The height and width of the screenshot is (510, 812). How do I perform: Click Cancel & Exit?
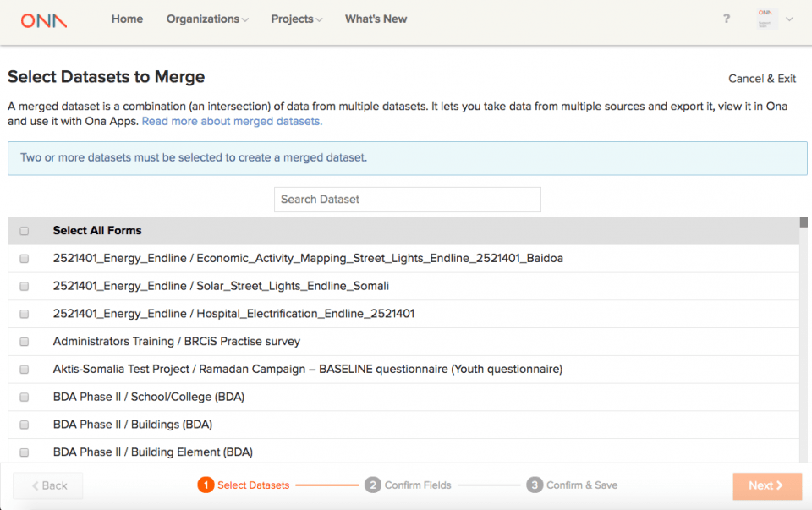[761, 79]
